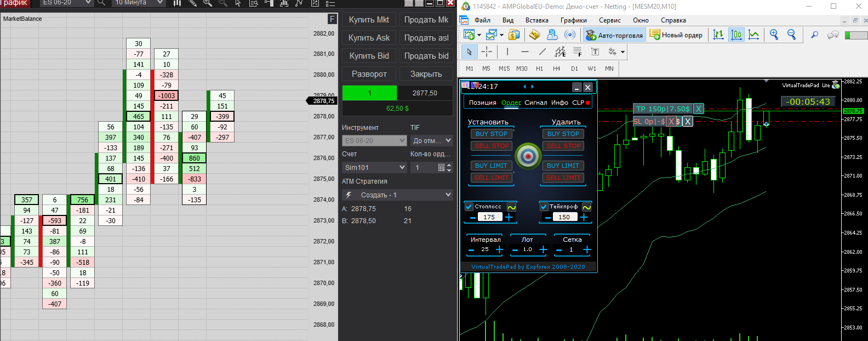
Task: Select the H1 timeframe
Action: click(539, 69)
